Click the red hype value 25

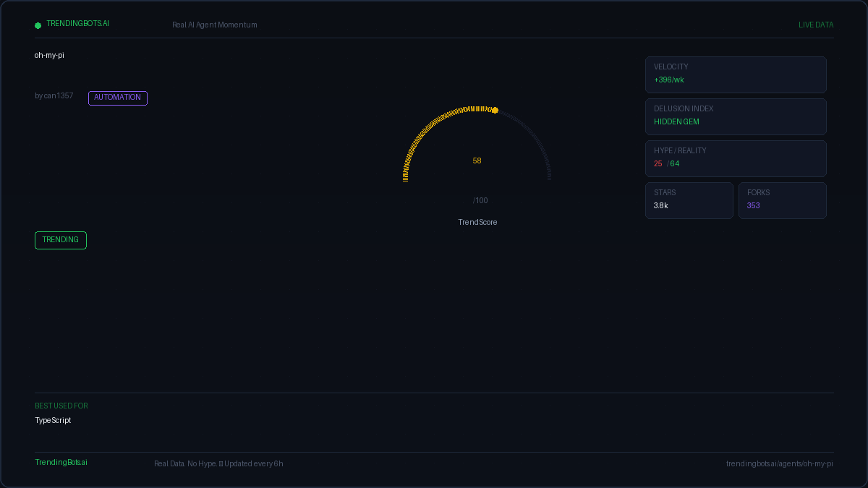pyautogui.click(x=658, y=164)
